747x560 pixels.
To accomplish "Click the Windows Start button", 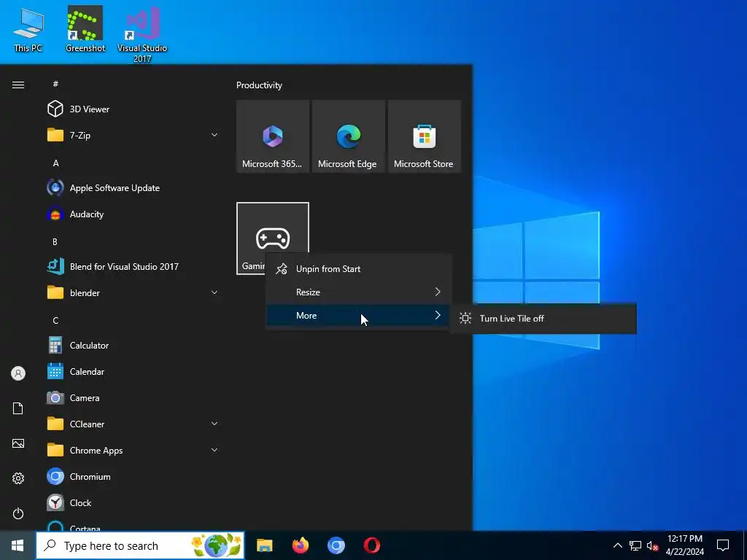I will pyautogui.click(x=18, y=545).
